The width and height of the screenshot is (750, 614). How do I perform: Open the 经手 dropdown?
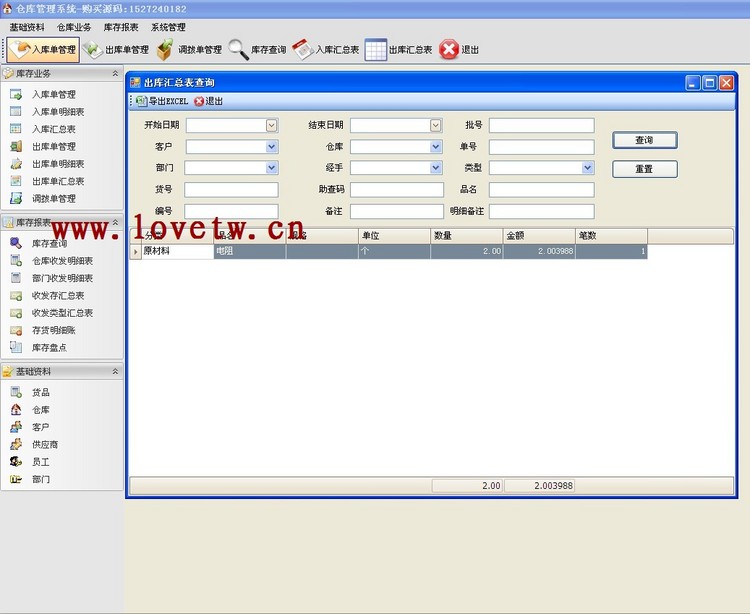435,167
